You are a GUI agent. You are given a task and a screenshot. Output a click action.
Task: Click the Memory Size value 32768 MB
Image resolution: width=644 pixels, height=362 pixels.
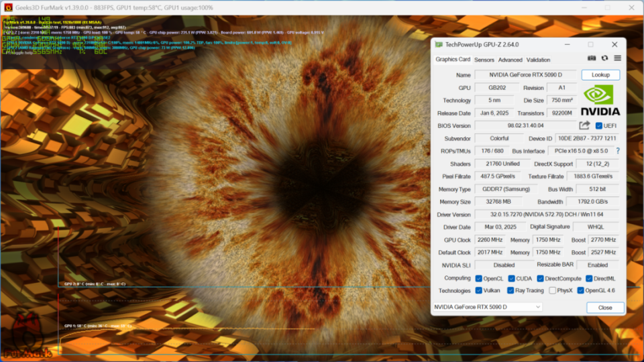(x=498, y=202)
